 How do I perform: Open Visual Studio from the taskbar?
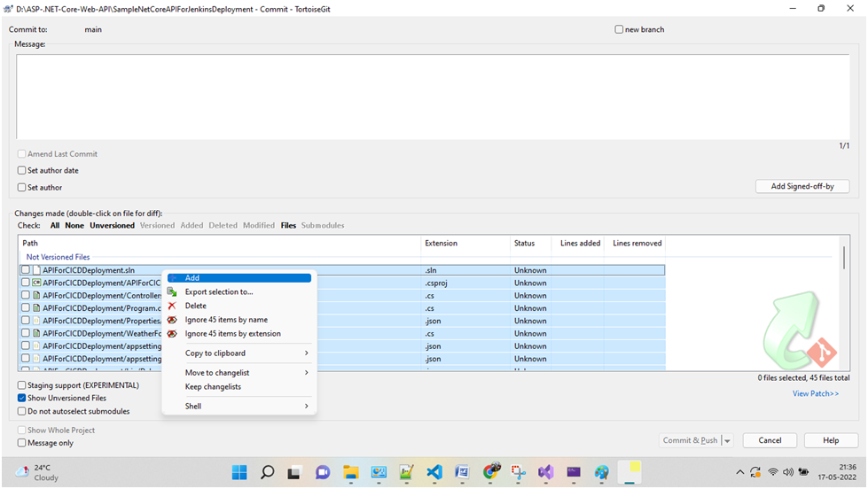click(546, 472)
